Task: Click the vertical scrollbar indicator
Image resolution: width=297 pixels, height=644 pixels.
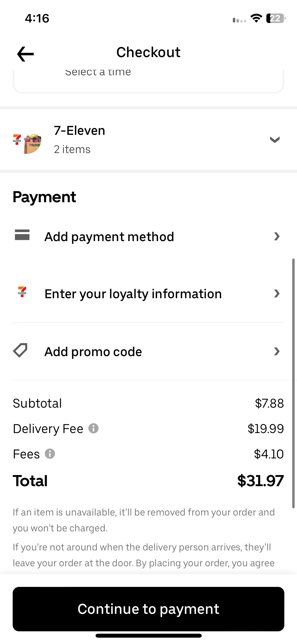Action: click(x=293, y=383)
